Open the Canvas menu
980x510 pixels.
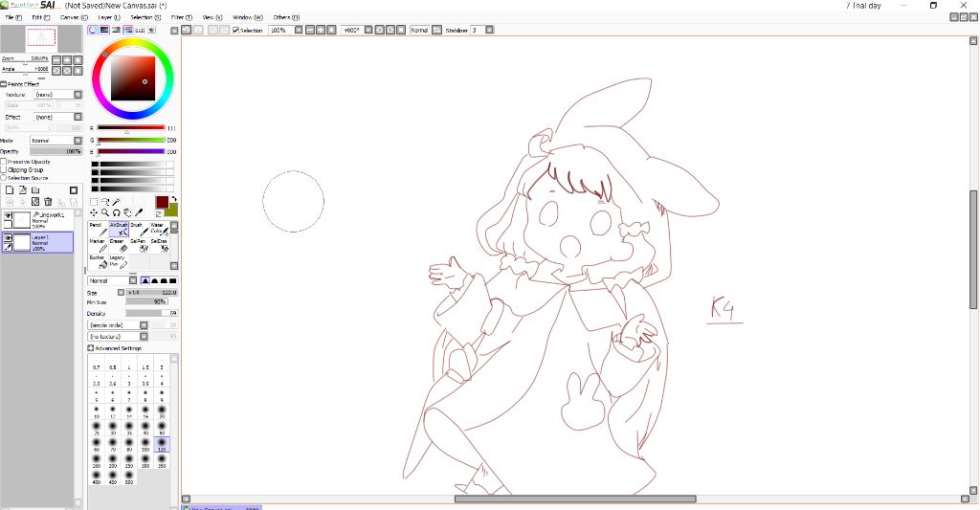click(74, 17)
